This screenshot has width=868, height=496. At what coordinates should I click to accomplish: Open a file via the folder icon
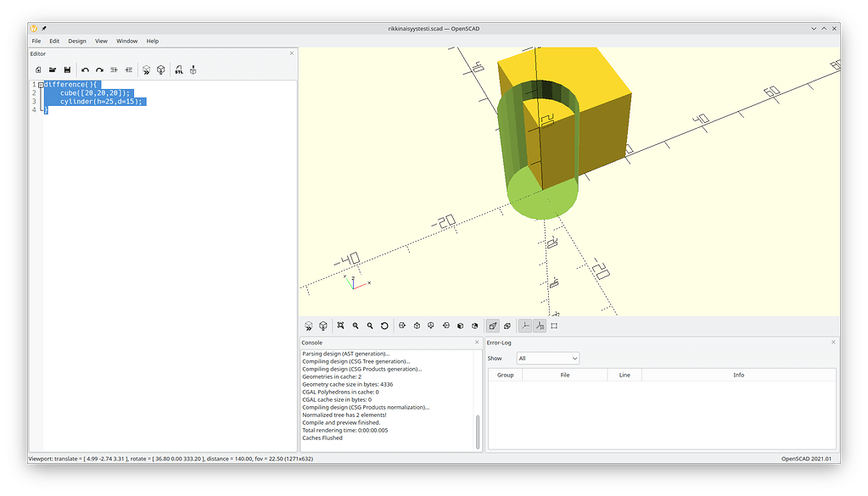point(53,70)
